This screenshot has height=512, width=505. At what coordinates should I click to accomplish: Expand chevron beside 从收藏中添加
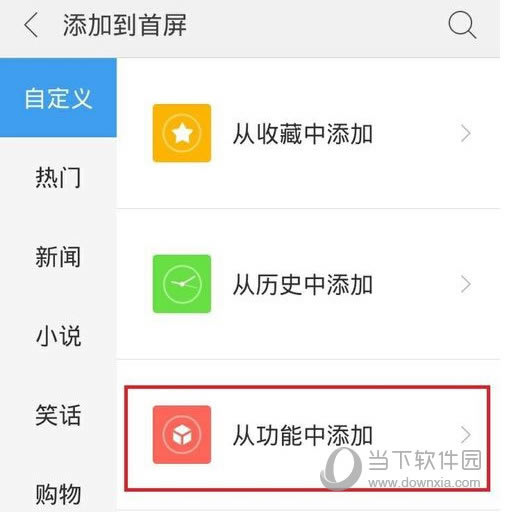point(466,134)
